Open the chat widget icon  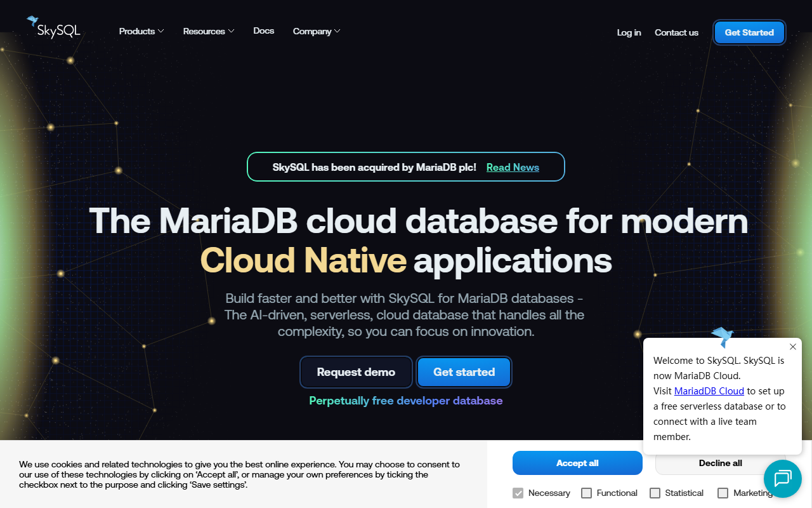[783, 479]
